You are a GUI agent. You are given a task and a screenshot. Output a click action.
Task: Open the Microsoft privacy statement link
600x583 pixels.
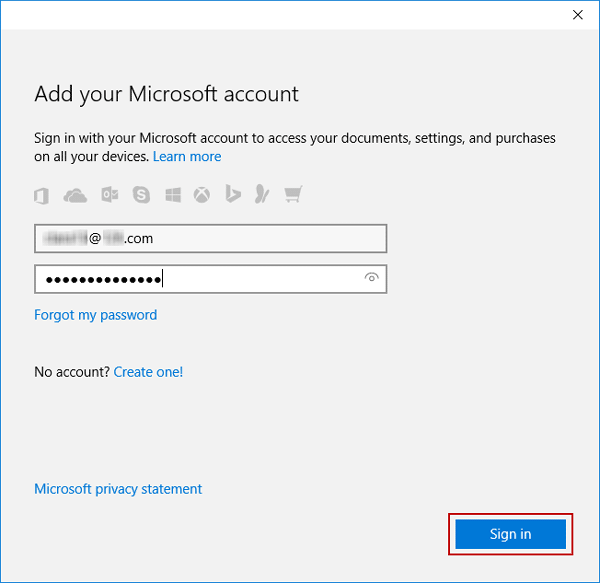118,489
